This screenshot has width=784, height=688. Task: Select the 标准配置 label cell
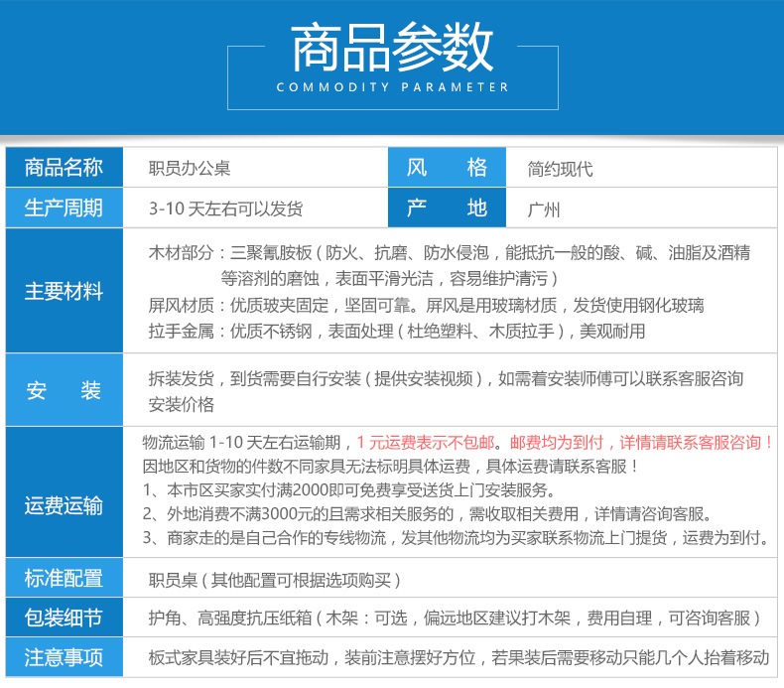tap(64, 579)
